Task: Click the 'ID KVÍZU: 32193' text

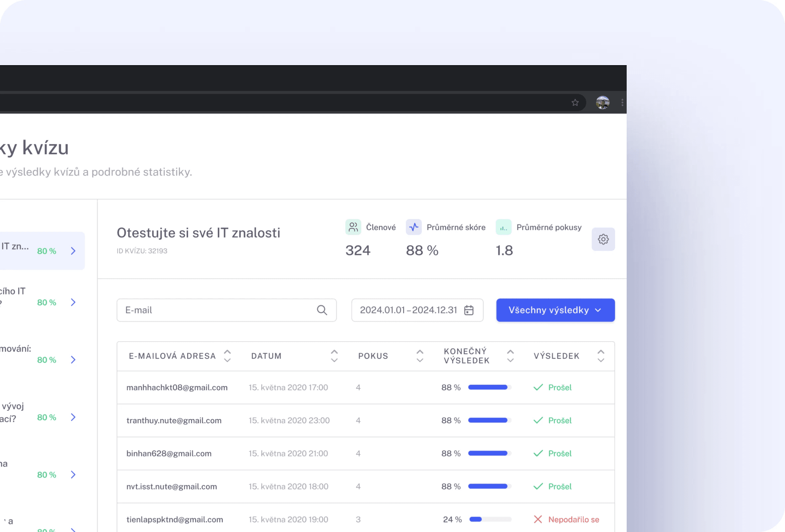Action: click(142, 251)
